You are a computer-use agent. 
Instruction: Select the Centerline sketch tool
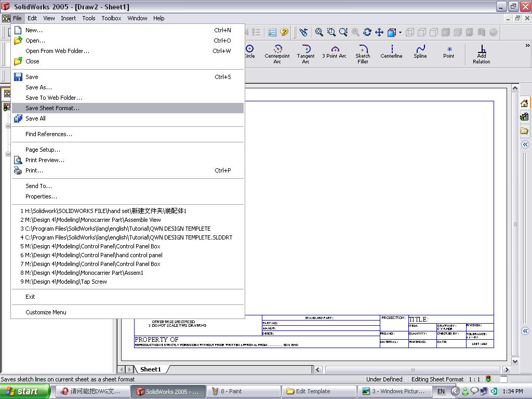click(391, 52)
